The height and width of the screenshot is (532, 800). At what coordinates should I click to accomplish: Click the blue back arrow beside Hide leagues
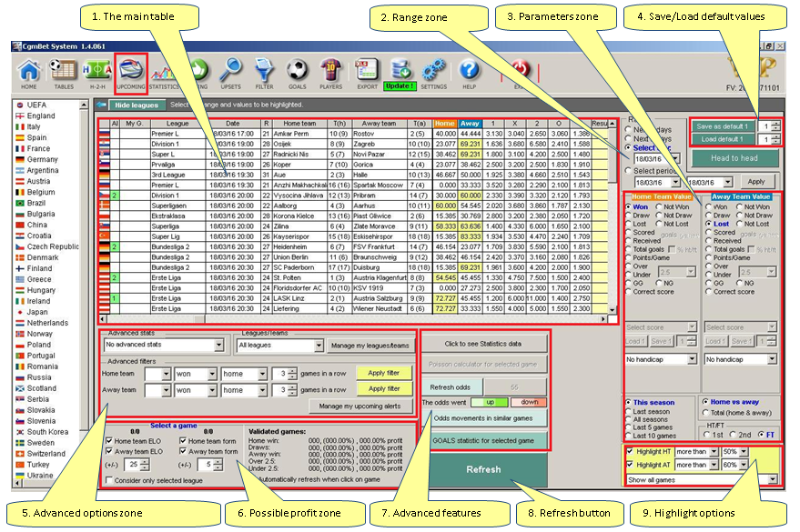(102, 105)
